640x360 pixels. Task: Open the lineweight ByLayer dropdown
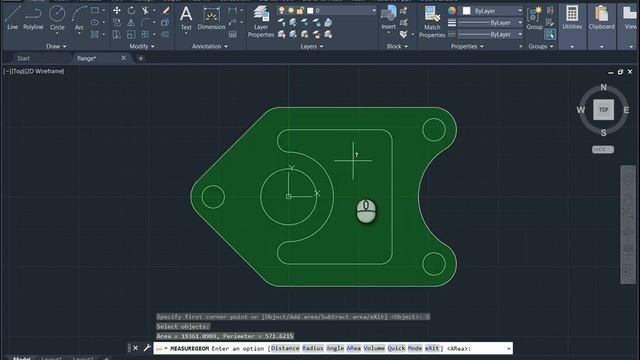[x=490, y=23]
